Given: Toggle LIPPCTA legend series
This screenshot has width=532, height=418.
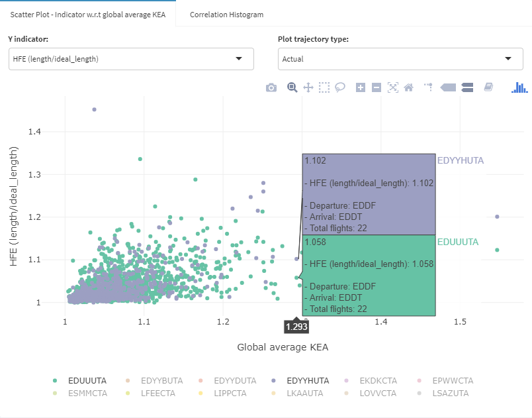Looking at the screenshot, I should [x=222, y=393].
